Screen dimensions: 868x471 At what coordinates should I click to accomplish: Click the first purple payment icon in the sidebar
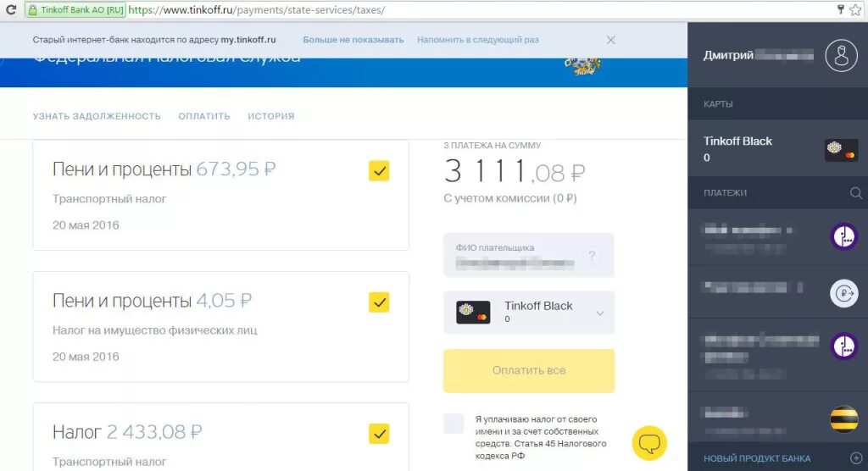coord(843,237)
